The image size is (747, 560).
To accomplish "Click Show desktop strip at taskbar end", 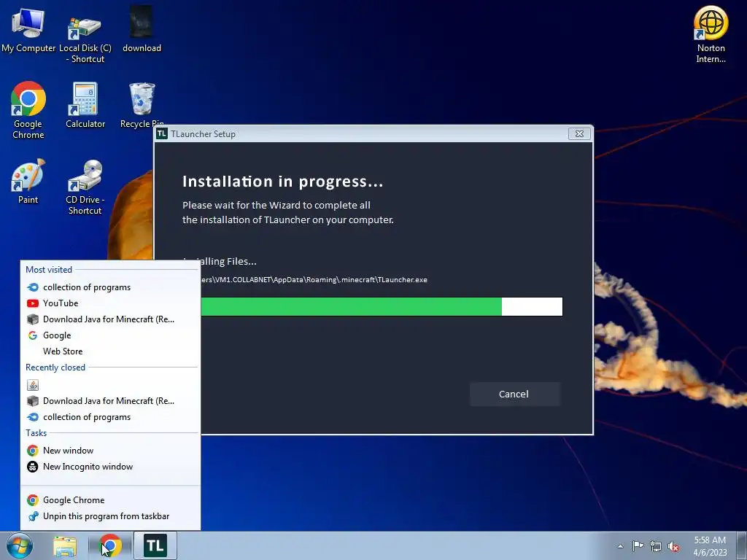I will coord(742,546).
